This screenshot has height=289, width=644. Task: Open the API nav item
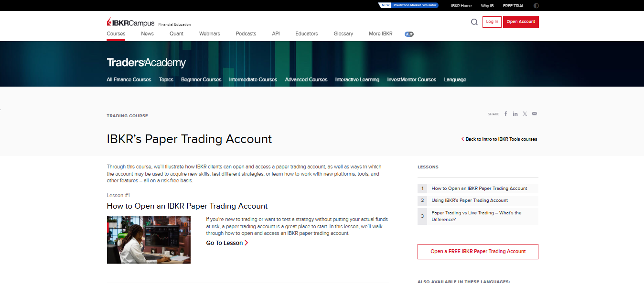(276, 34)
